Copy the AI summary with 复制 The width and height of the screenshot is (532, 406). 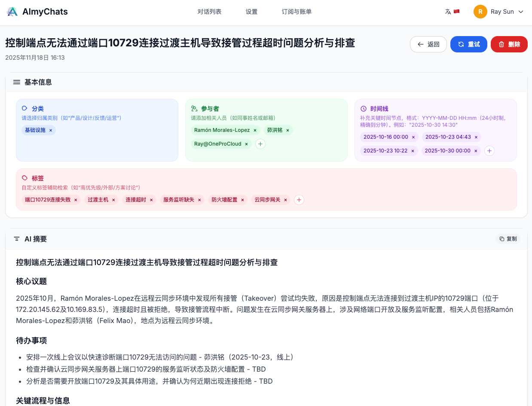[x=508, y=239]
